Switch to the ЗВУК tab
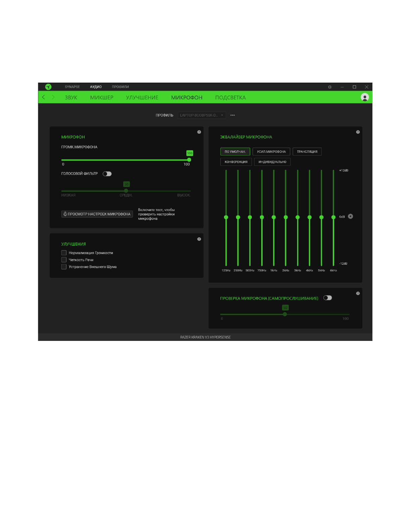This screenshot has height=532, width=411. (71, 97)
